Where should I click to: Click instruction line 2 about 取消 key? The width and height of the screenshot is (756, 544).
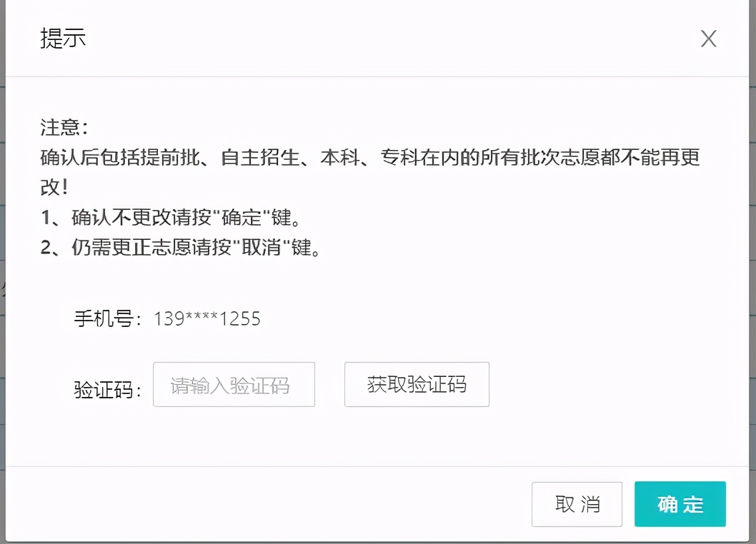[181, 247]
